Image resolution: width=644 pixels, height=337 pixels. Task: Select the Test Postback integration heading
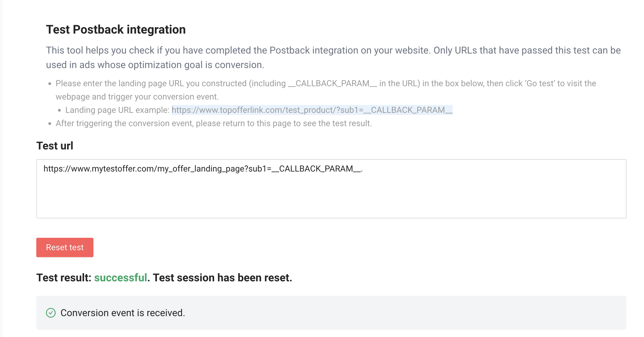click(x=116, y=30)
